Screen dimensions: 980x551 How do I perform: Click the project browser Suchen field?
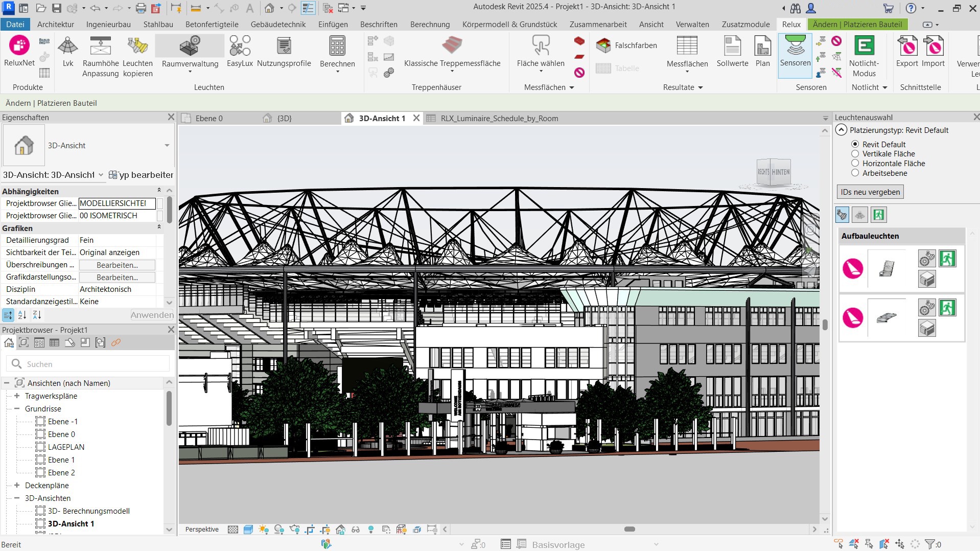[x=95, y=364]
